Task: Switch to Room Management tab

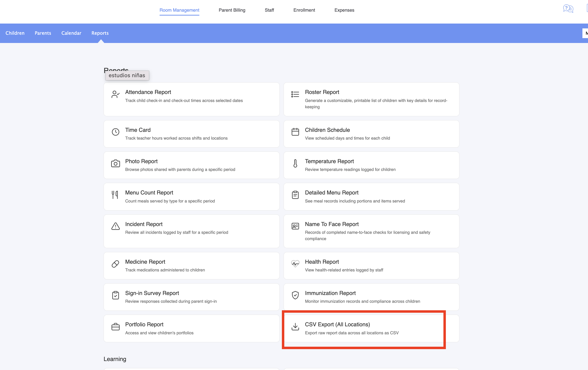Action: [179, 10]
